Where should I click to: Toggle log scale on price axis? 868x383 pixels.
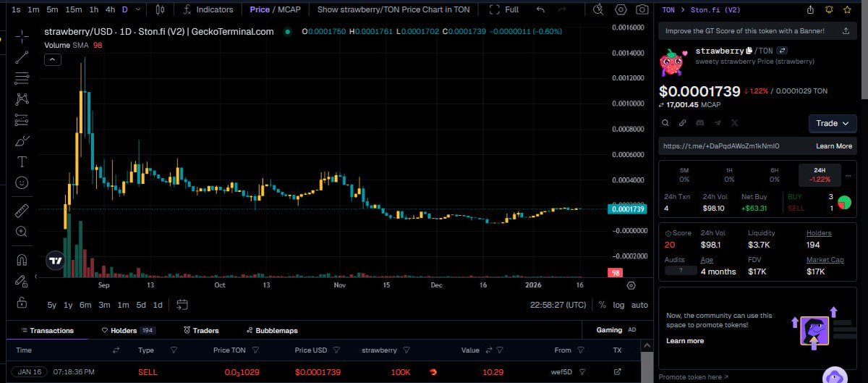(x=618, y=305)
